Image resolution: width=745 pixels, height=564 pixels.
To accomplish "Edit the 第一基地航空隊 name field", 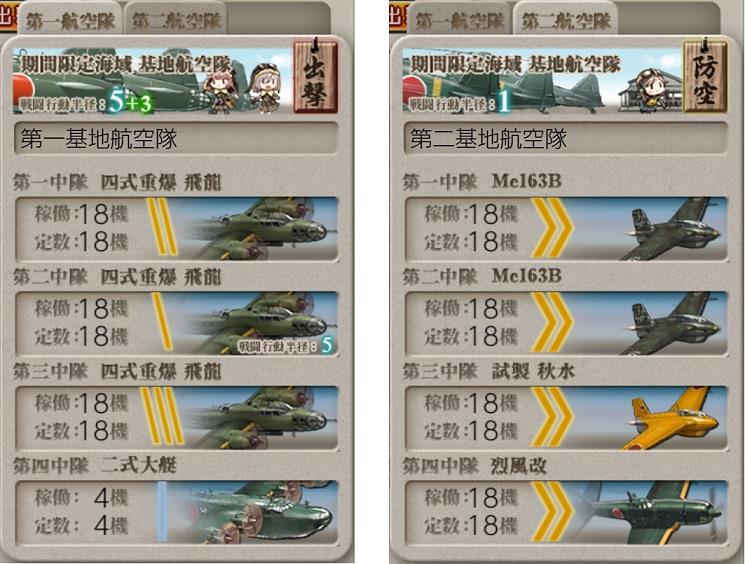I will tap(176, 139).
